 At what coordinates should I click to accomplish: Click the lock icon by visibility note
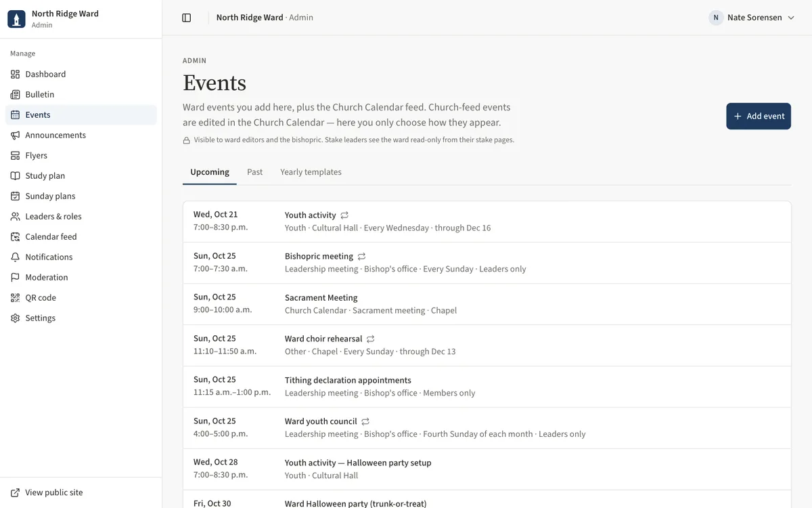point(186,140)
